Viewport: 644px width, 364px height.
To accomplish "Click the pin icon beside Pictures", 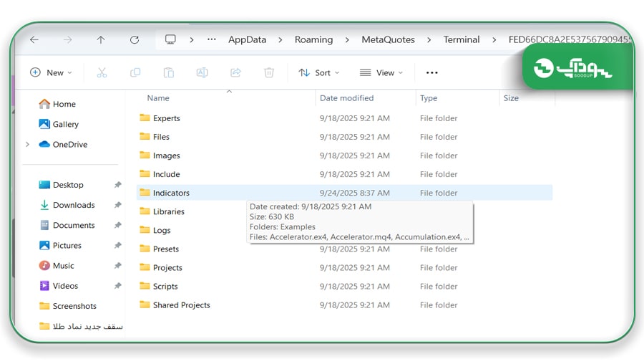I will click(118, 245).
